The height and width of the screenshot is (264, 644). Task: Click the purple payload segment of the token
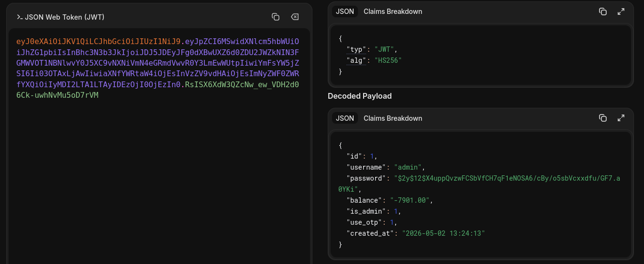tap(158, 63)
